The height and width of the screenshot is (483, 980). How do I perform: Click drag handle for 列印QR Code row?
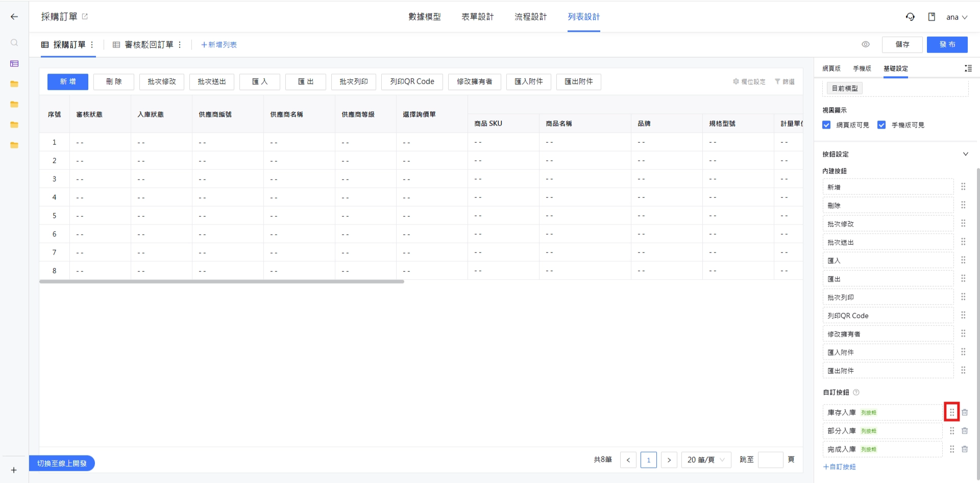(963, 315)
